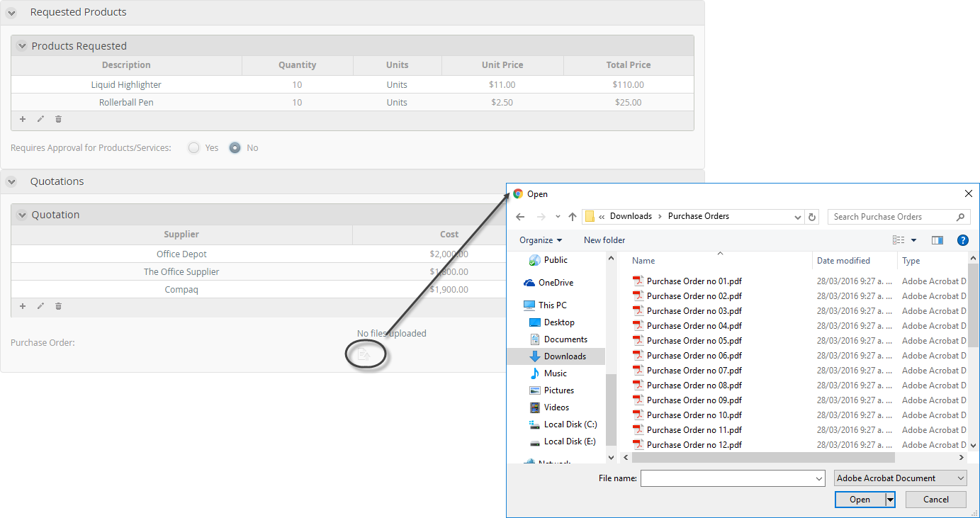The width and height of the screenshot is (980, 518).
Task: Open the Desktop folder
Action: [552, 322]
